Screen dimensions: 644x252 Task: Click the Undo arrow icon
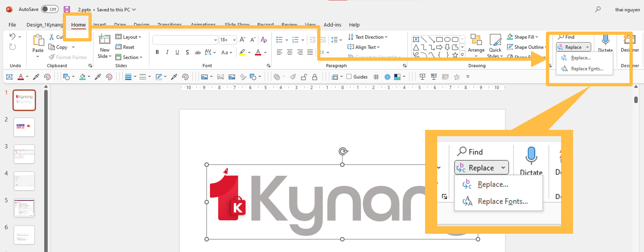12,37
